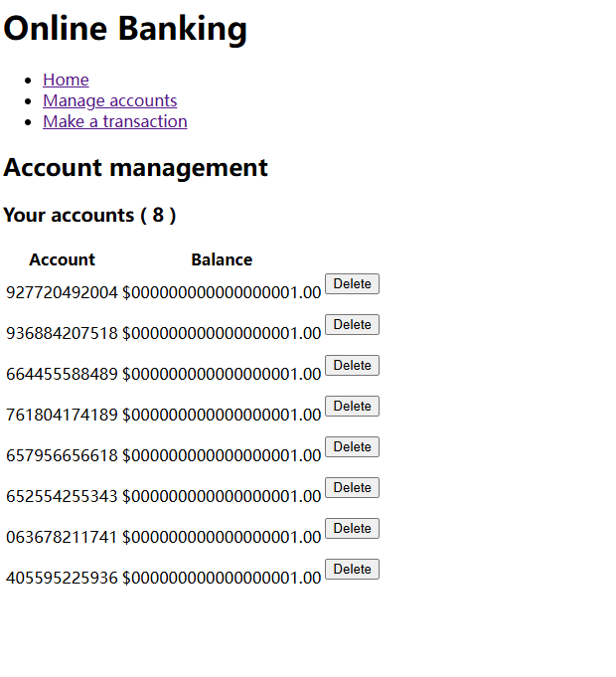Delete the last account 405595225936
Image resolution: width=616 pixels, height=677 pixels.
(x=352, y=570)
